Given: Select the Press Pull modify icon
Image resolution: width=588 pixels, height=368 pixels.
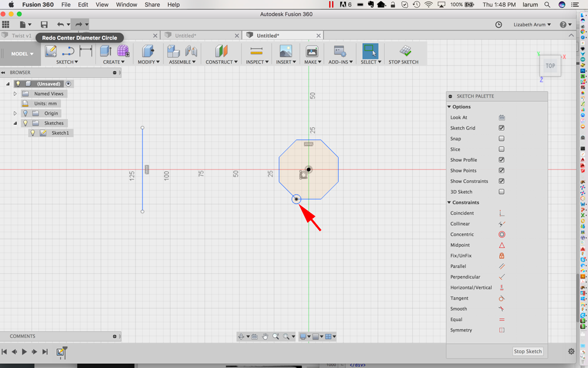Looking at the screenshot, I should click(x=148, y=51).
